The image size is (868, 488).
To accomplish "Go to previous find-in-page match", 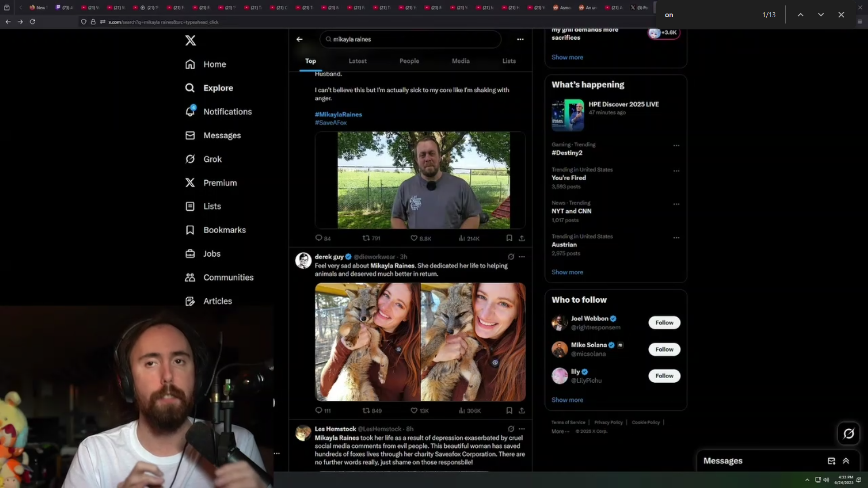I will (x=800, y=15).
